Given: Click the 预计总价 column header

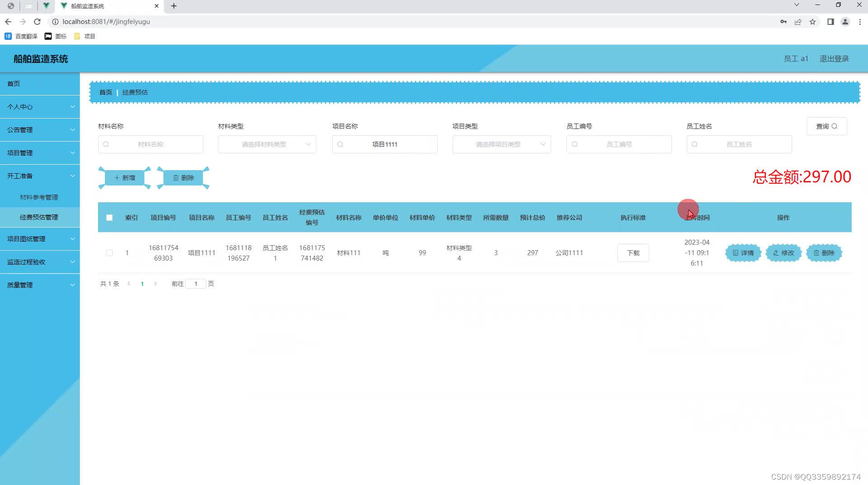Looking at the screenshot, I should point(532,218).
